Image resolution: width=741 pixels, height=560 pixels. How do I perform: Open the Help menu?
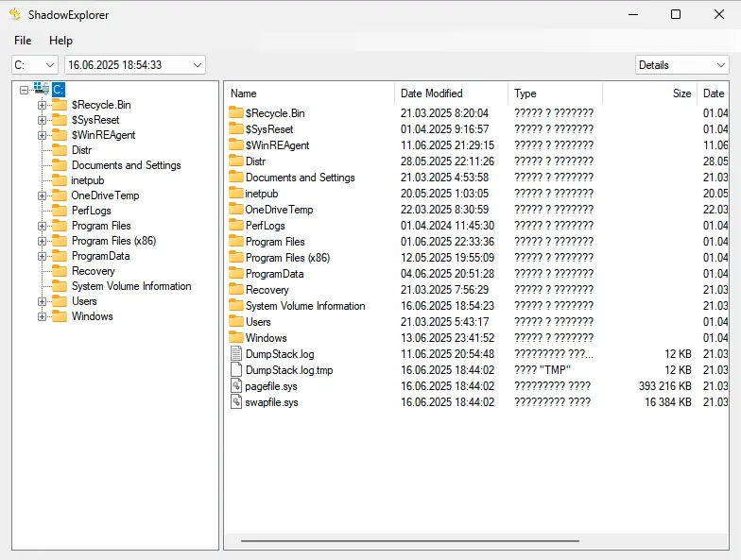(60, 41)
